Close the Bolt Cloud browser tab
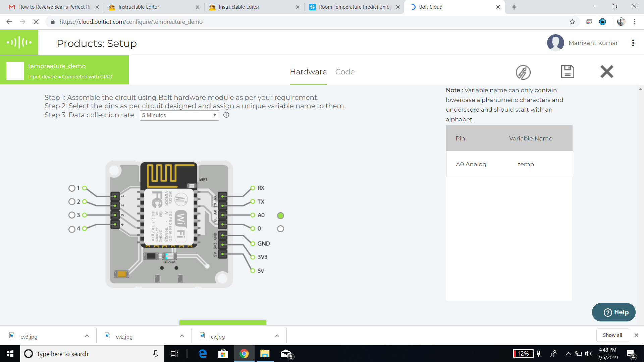This screenshot has height=362, width=644. [x=498, y=7]
